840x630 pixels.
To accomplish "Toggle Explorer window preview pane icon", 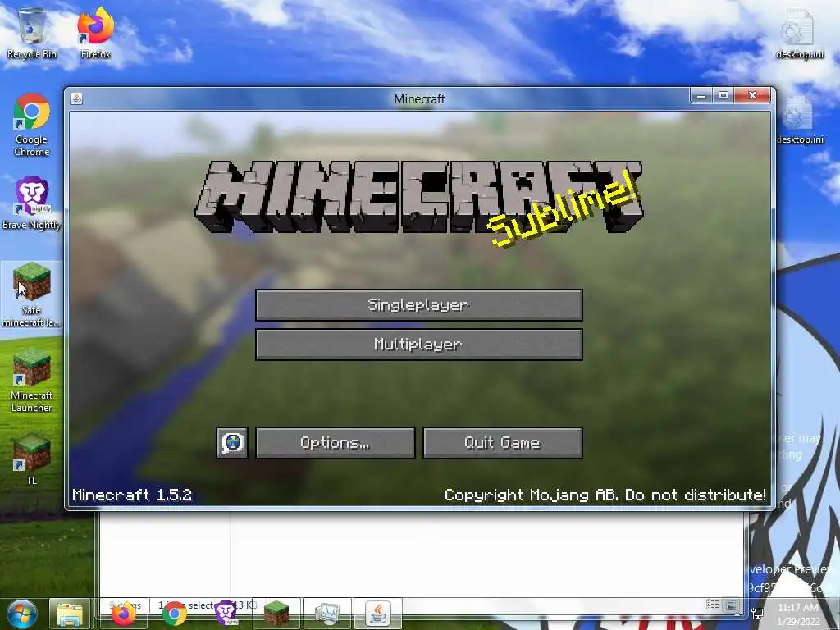I will coord(731,605).
